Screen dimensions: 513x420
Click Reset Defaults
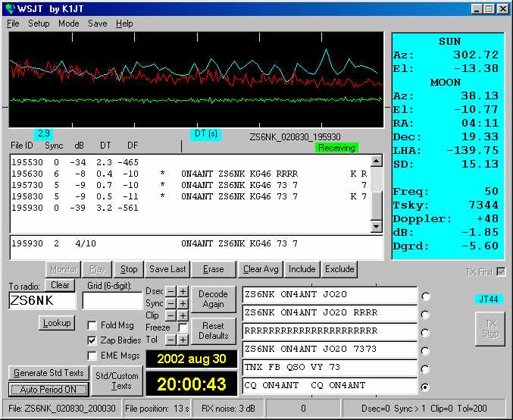[x=213, y=331]
